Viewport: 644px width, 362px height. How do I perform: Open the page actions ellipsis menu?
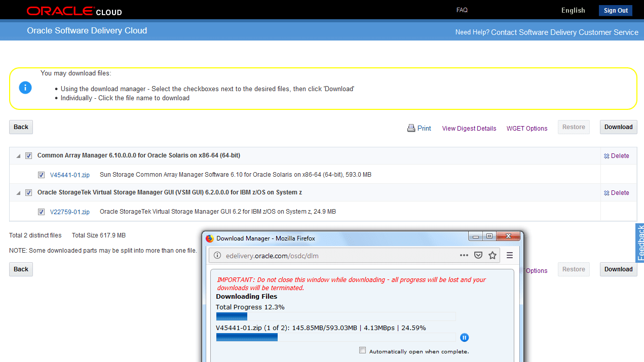click(x=464, y=255)
